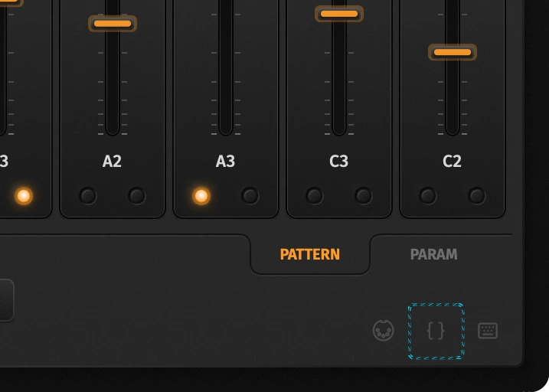Select the A3 note label
The width and height of the screenshot is (549, 392).
225,161
